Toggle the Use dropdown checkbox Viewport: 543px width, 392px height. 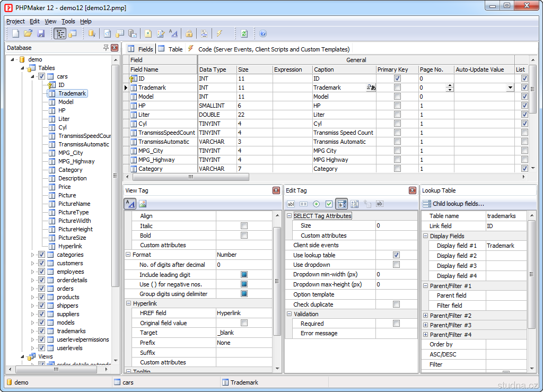click(x=396, y=265)
